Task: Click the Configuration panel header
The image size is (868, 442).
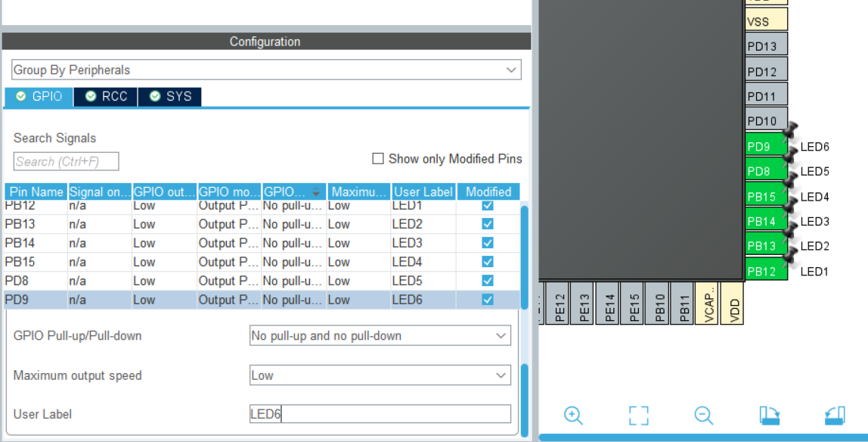Action: point(266,42)
